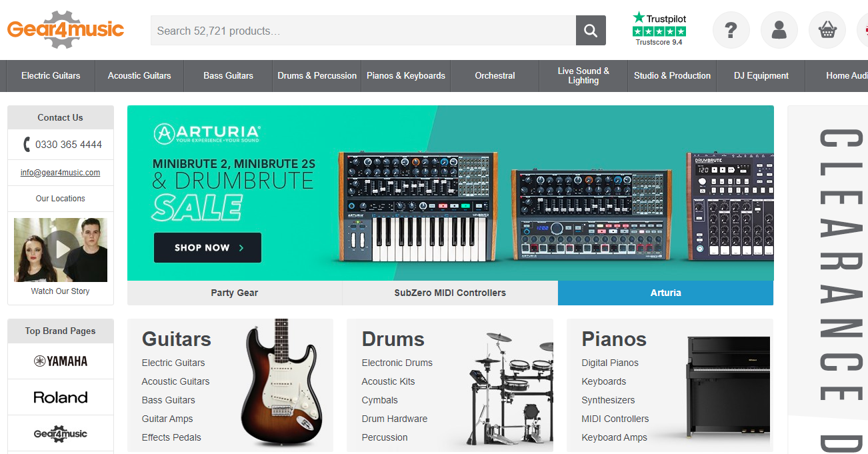The image size is (868, 454).
Task: Open the Percussion link under Drums
Action: (385, 437)
